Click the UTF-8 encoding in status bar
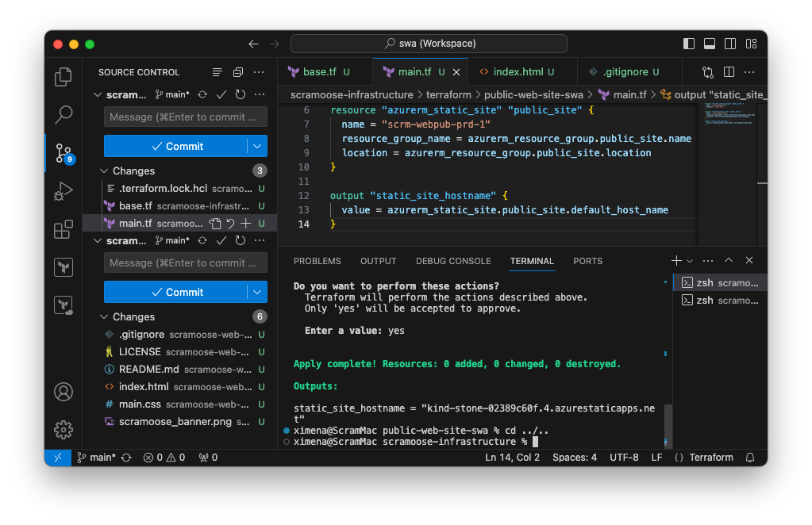 point(624,458)
